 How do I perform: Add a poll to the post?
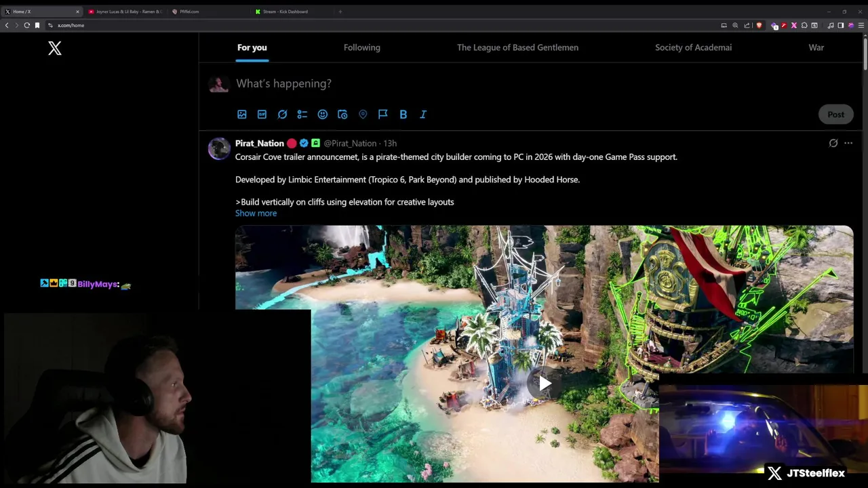click(x=302, y=115)
